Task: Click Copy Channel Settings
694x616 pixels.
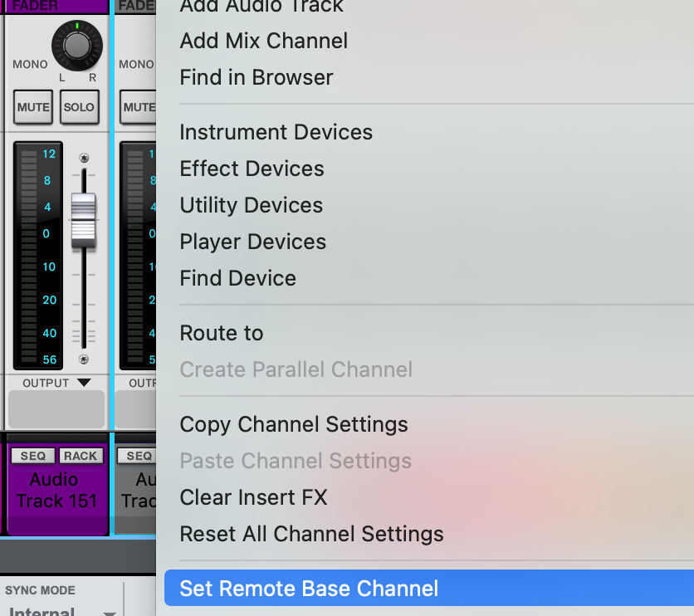Action: coord(294,424)
